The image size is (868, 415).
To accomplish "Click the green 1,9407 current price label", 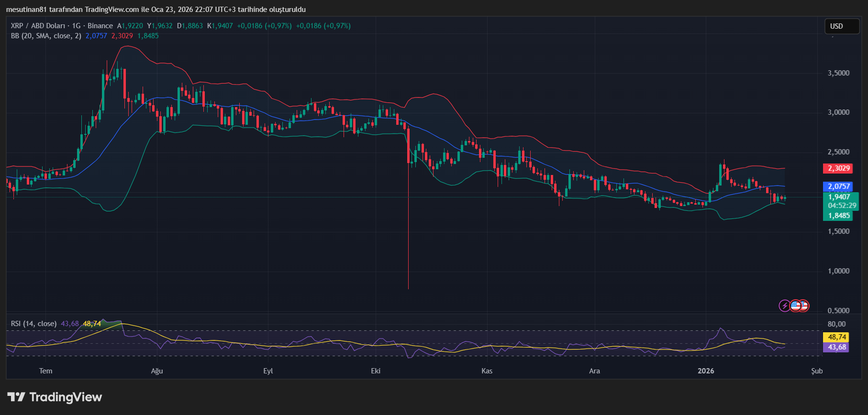I will point(839,197).
